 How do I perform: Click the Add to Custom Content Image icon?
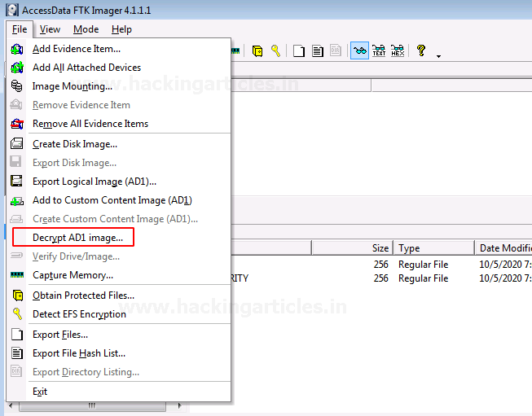pyautogui.click(x=16, y=201)
